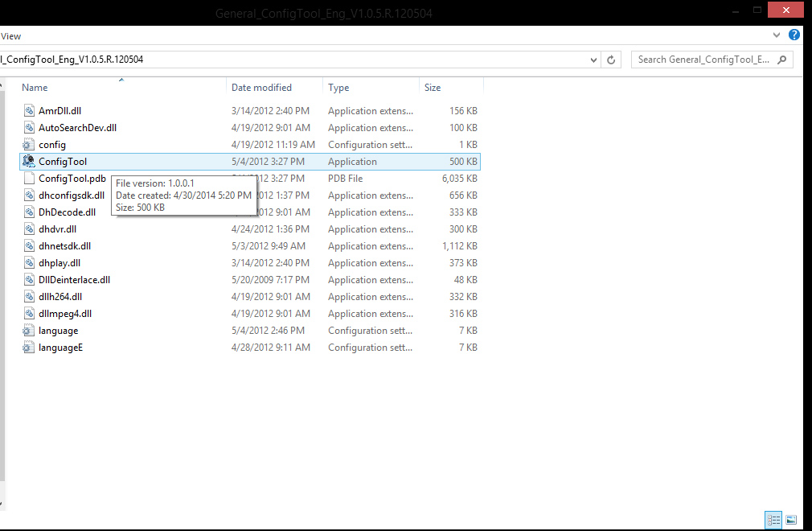Select the DllDeinterlace.dll file name

(x=75, y=280)
